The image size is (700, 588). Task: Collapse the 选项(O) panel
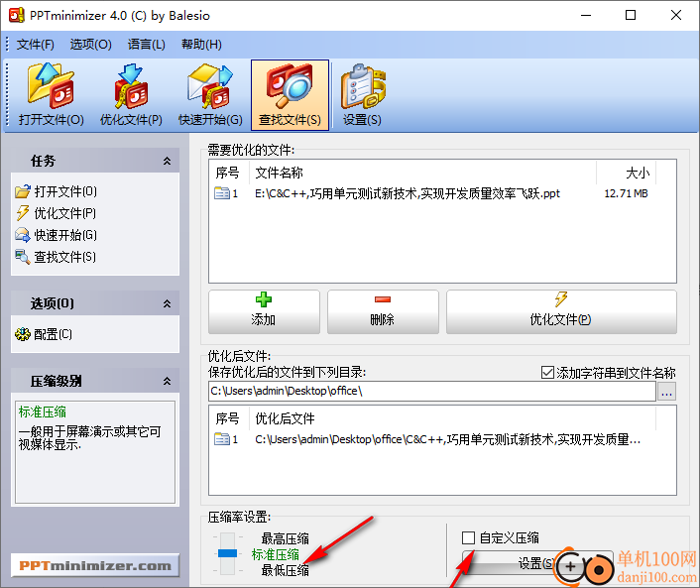coord(167,303)
